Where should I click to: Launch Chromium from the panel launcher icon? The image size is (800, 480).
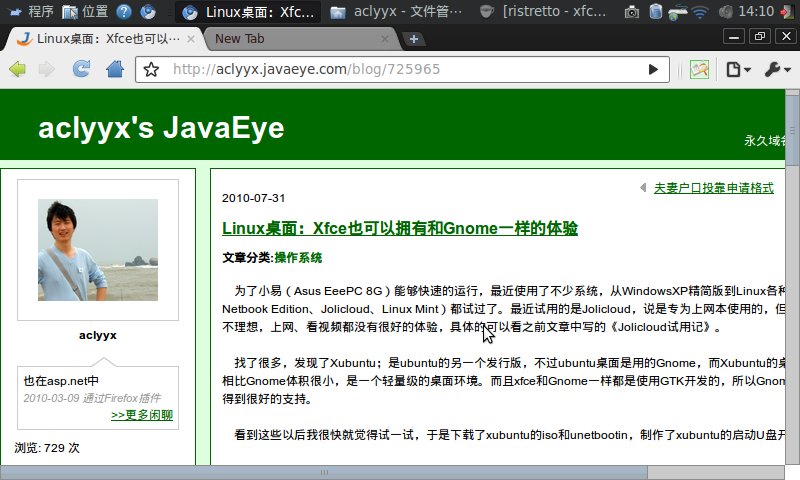coord(148,11)
